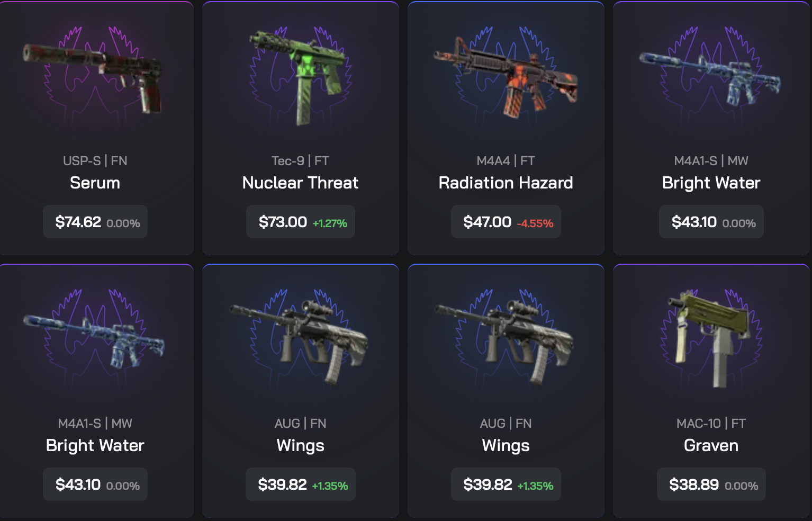
Task: Click the M4A4 | FT label
Action: coord(506,161)
